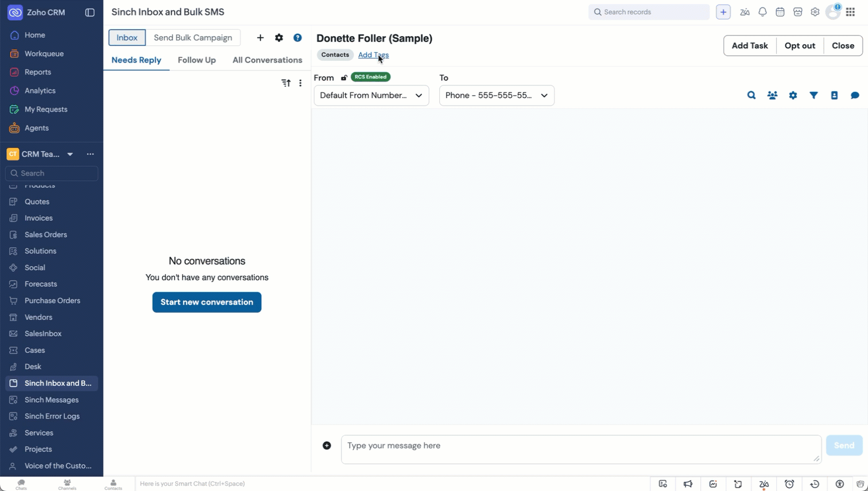The image size is (868, 491).
Task: Open inbox settings gear beside Send Bulk Campaign
Action: point(279,38)
